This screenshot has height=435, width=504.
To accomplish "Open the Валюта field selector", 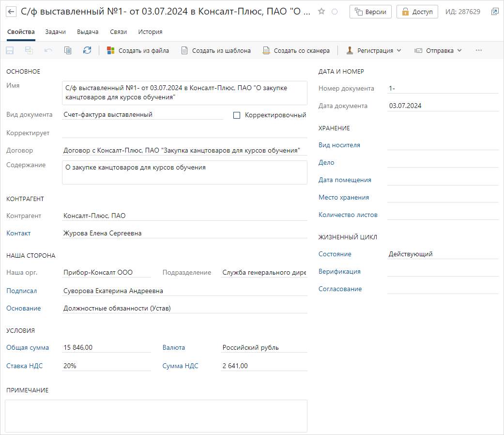I will coord(263,347).
